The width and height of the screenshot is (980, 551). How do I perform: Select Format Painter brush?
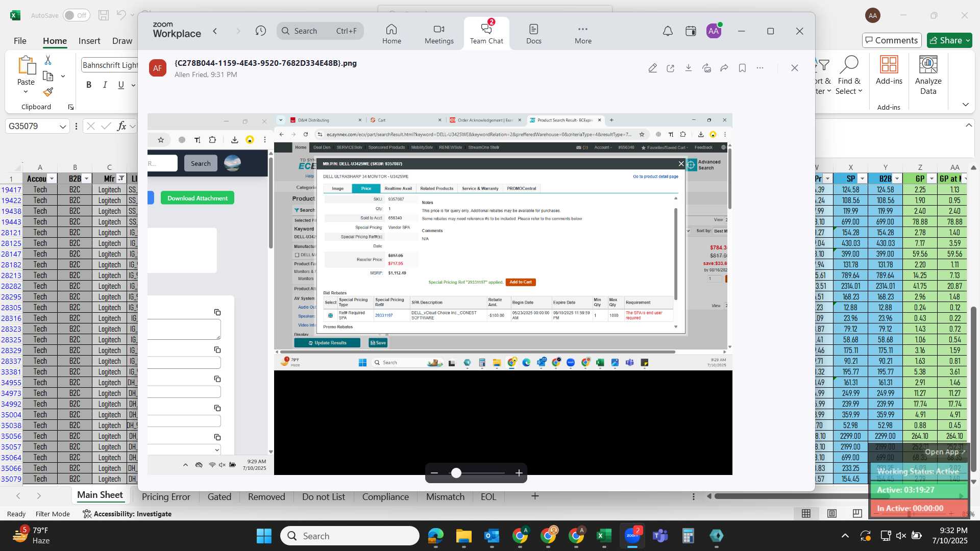click(48, 92)
